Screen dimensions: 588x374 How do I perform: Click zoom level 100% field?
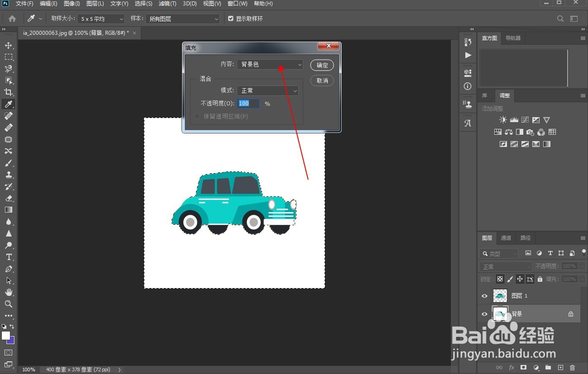click(29, 369)
